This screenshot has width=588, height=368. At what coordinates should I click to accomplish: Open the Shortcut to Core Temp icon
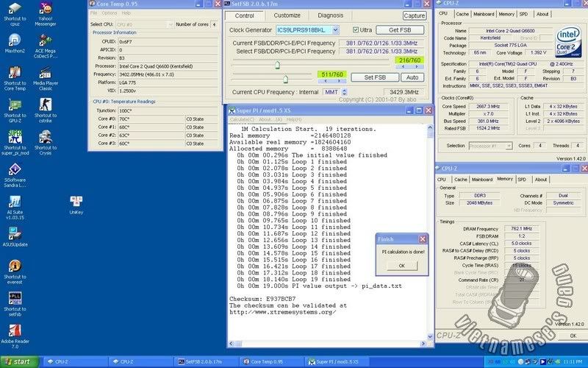tap(15, 79)
